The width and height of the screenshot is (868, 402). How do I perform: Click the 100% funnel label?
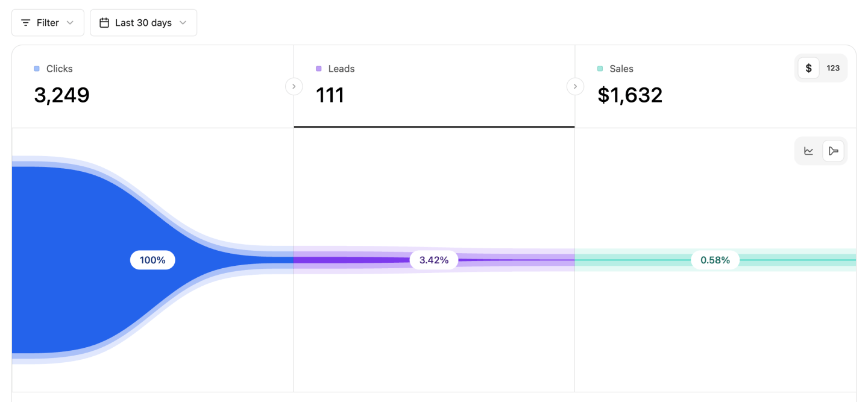click(153, 260)
